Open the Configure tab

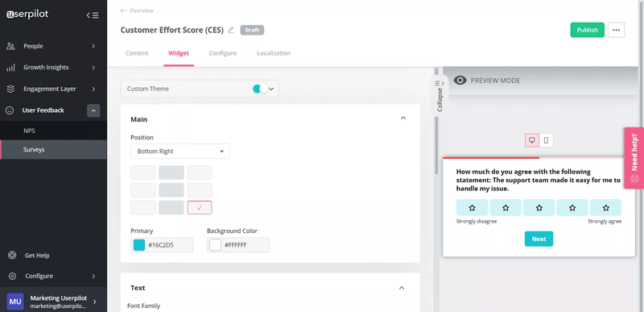click(x=223, y=53)
